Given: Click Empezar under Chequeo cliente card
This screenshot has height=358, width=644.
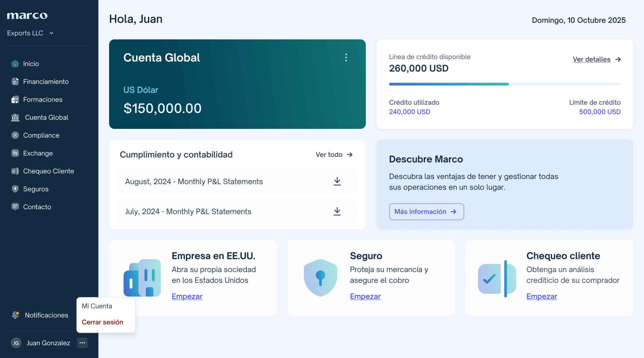Looking at the screenshot, I should click(541, 296).
